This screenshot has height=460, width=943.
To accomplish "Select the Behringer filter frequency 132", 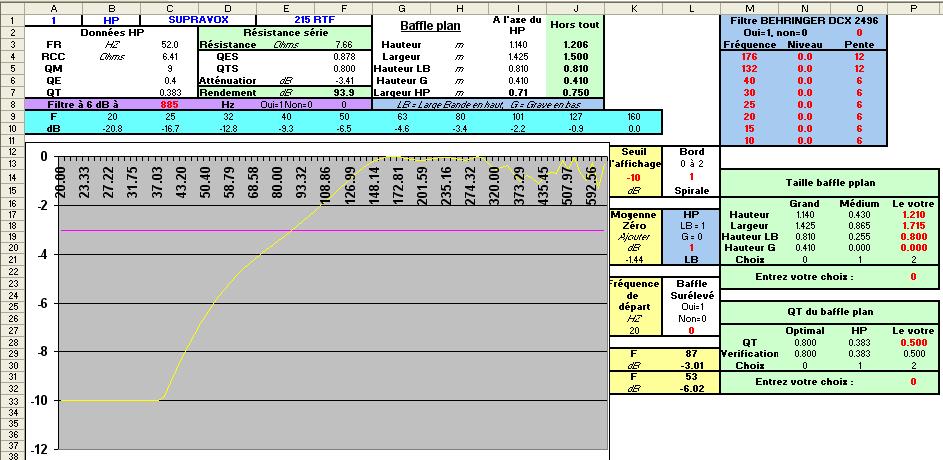I will (x=749, y=69).
